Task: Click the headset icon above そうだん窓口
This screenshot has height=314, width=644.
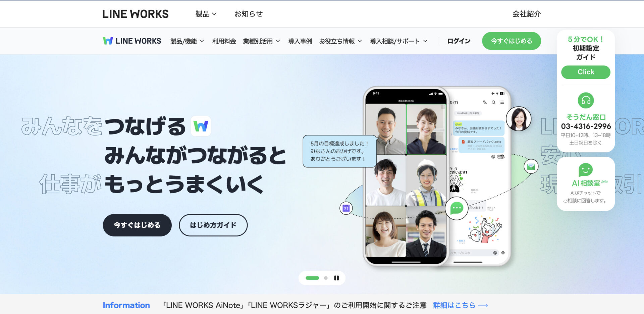Action: (x=585, y=100)
